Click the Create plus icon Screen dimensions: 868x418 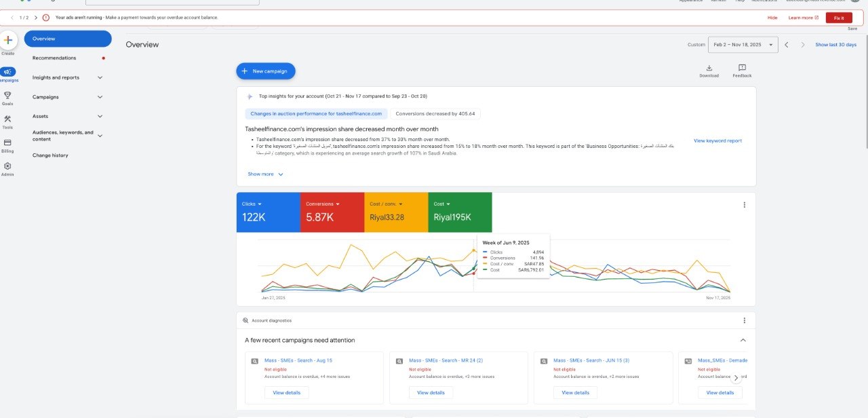[x=8, y=40]
